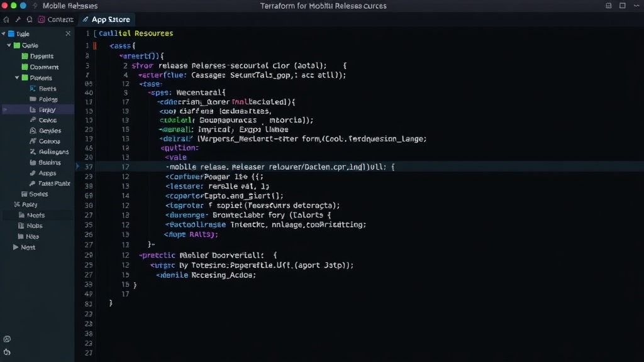Click the crossed-tools icon beside Rolty
Viewport: 644px width, 362px height.
coord(17,204)
